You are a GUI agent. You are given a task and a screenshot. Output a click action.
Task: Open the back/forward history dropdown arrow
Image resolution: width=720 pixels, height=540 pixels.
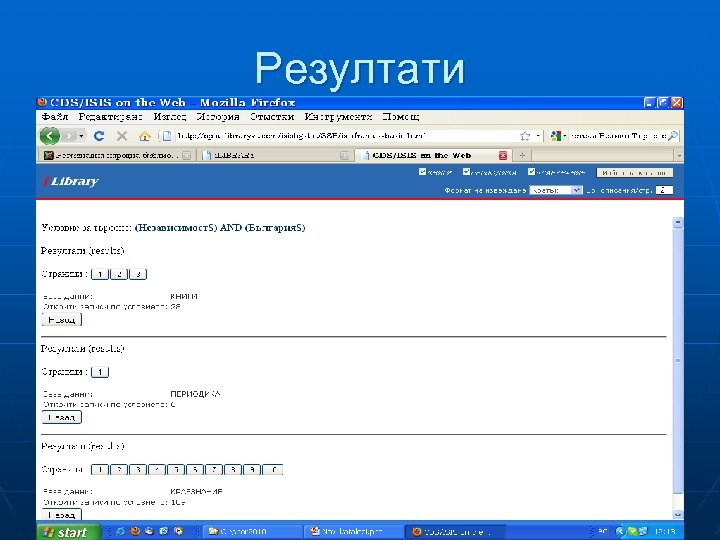(x=81, y=136)
